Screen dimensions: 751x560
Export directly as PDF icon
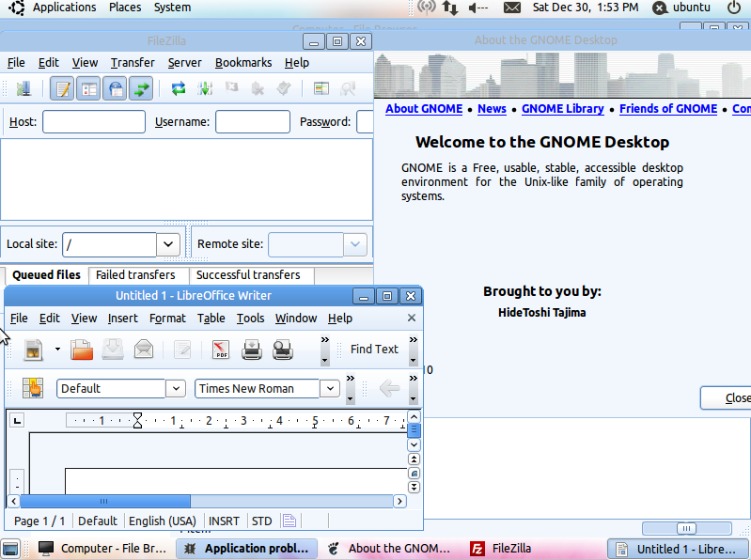click(x=221, y=350)
